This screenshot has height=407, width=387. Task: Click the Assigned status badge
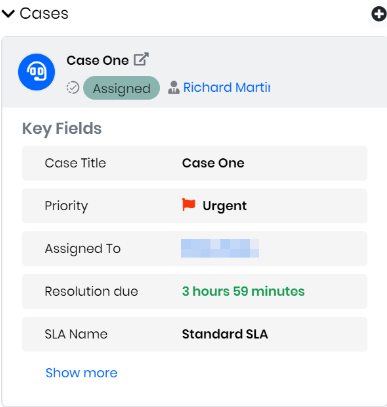[x=121, y=88]
